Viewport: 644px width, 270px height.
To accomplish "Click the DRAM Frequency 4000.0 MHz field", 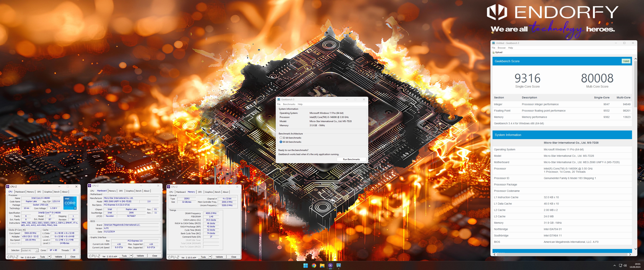I will [211, 213].
